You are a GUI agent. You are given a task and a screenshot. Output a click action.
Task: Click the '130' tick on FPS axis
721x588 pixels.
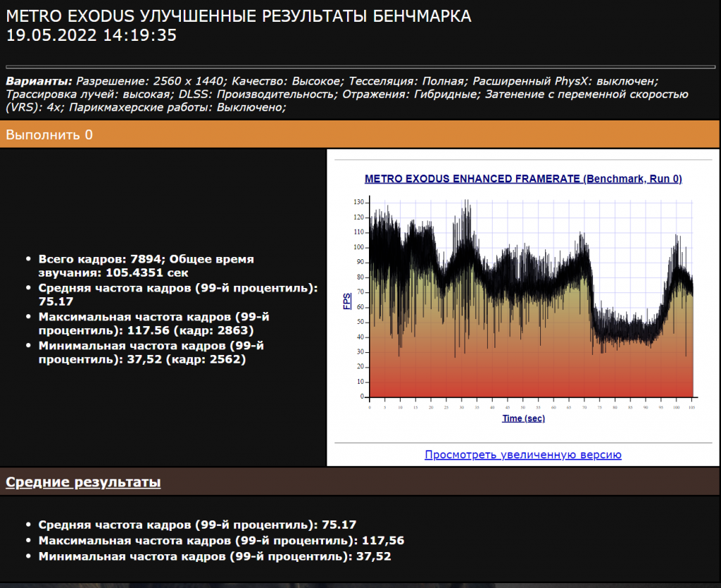(x=358, y=202)
